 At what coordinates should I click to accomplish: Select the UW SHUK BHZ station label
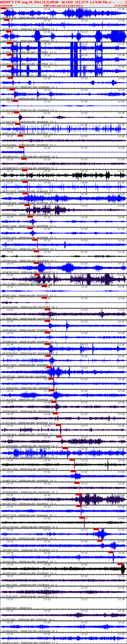coord(29,307)
